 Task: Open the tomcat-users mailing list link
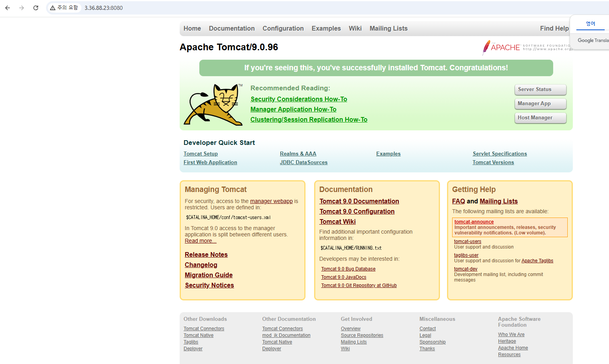pyautogui.click(x=467, y=241)
